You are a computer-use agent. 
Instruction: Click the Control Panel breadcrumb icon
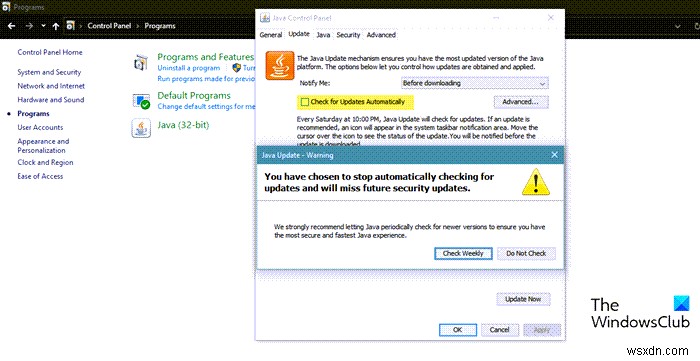70,26
